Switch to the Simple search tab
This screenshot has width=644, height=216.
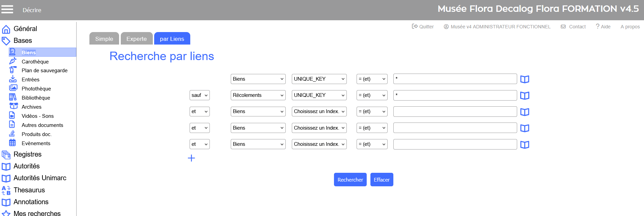point(104,39)
